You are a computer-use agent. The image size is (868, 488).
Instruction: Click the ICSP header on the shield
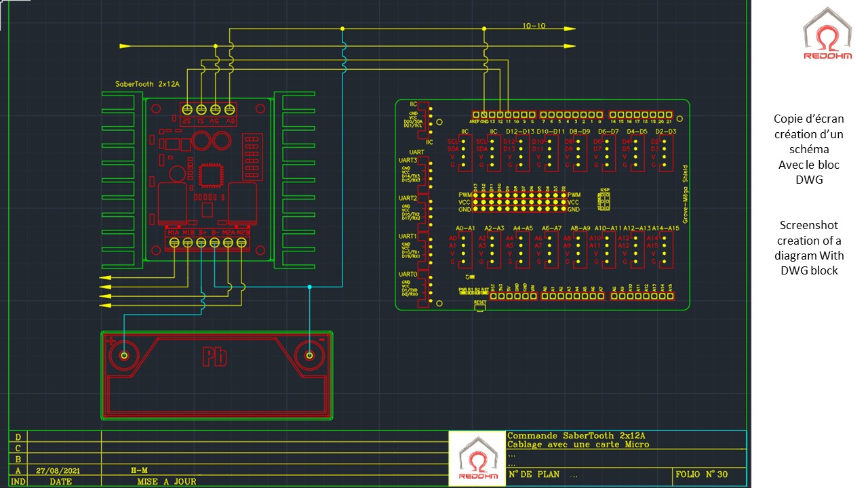[x=604, y=200]
